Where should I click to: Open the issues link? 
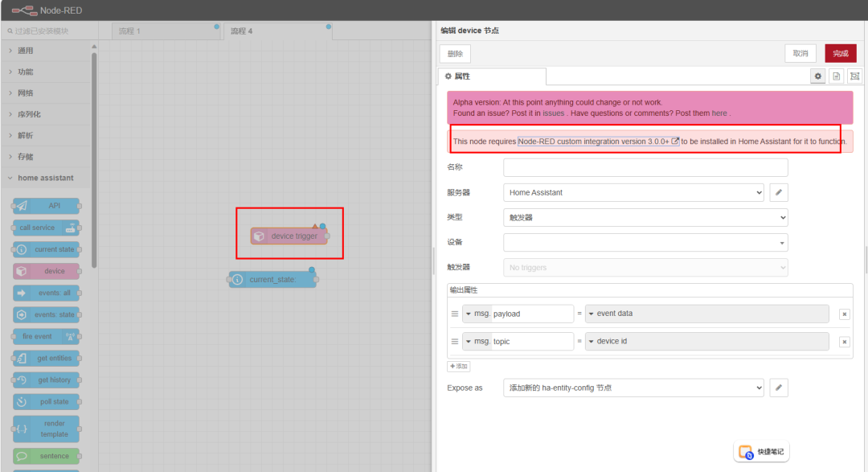pyautogui.click(x=553, y=113)
